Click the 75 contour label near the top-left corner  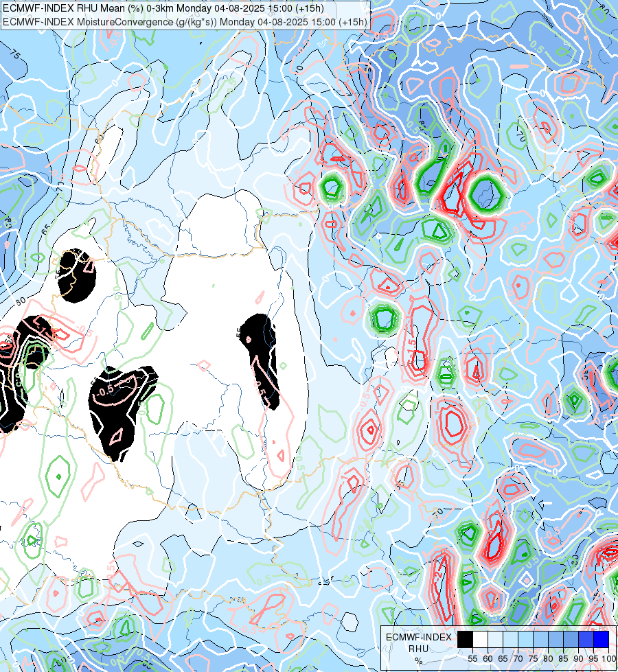click(14, 56)
